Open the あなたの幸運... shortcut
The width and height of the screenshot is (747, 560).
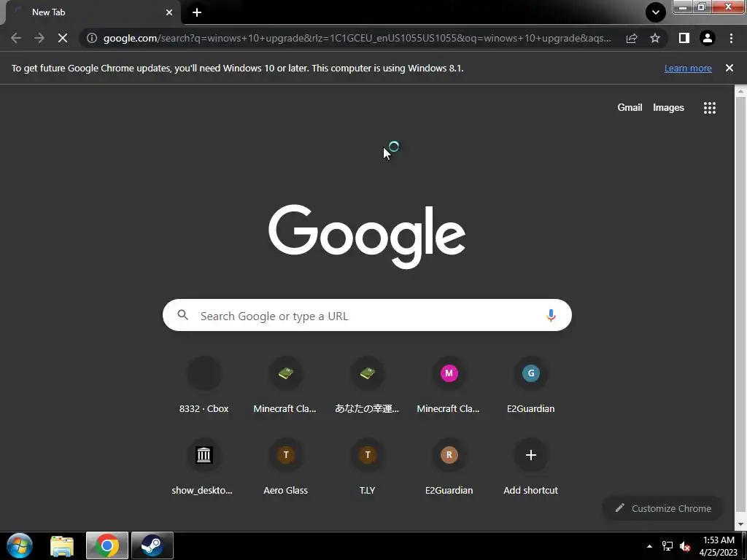368,386
